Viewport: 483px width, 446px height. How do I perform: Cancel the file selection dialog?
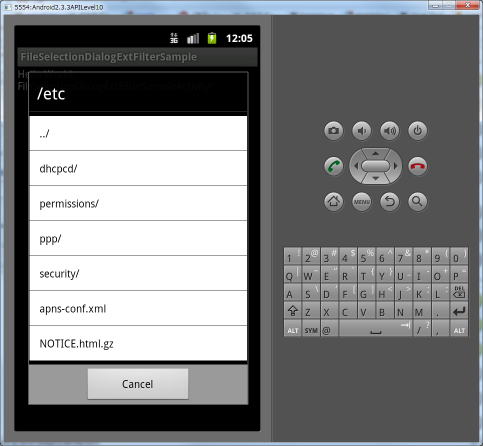[138, 384]
